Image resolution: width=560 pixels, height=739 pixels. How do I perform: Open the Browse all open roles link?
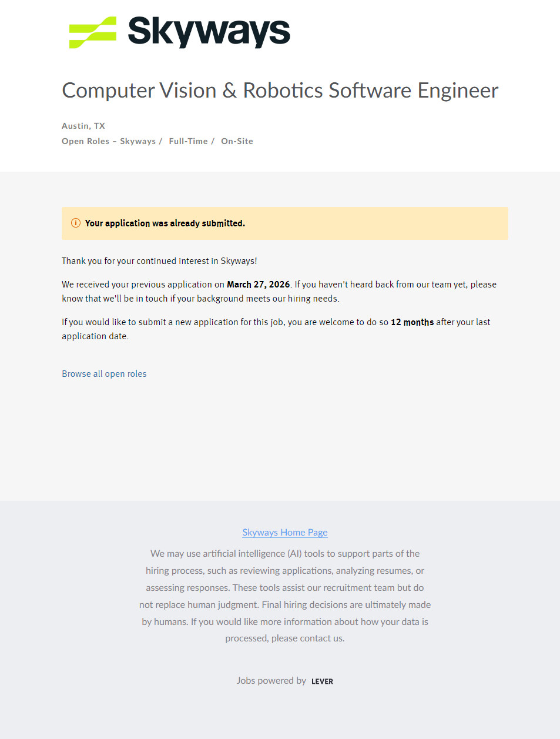[x=104, y=374]
